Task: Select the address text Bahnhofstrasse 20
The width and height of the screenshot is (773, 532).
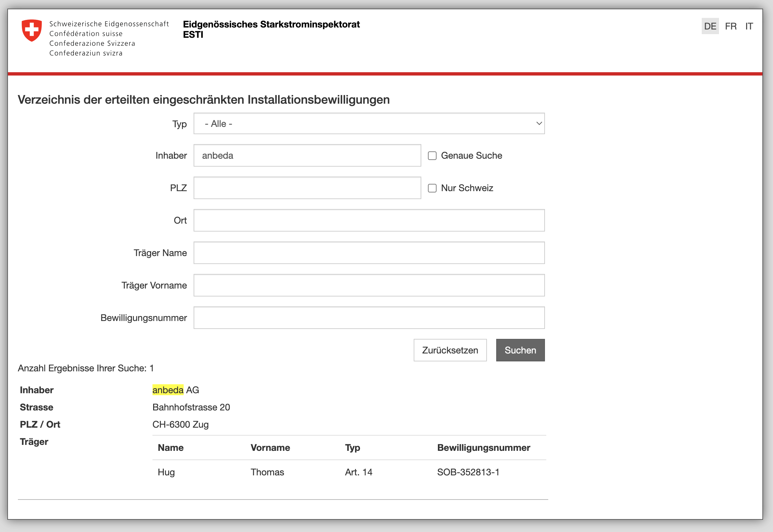Action: 191,407
